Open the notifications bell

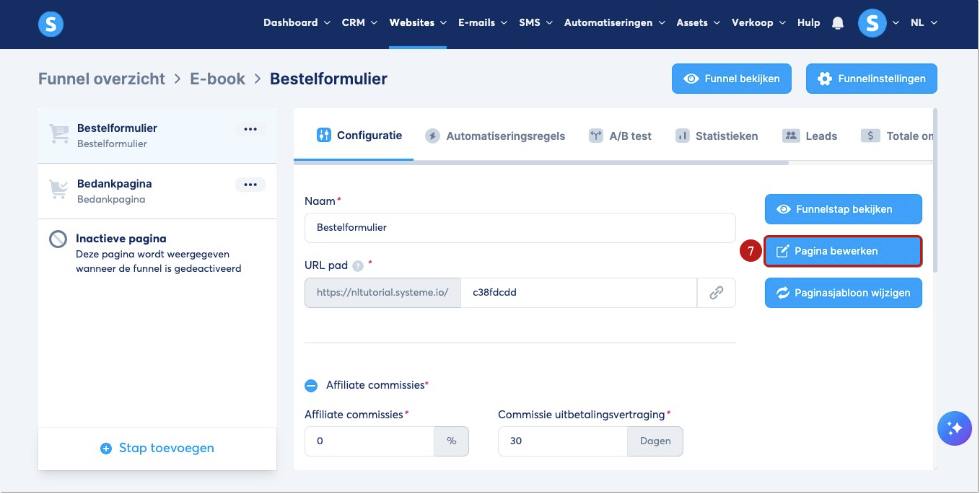(x=838, y=23)
